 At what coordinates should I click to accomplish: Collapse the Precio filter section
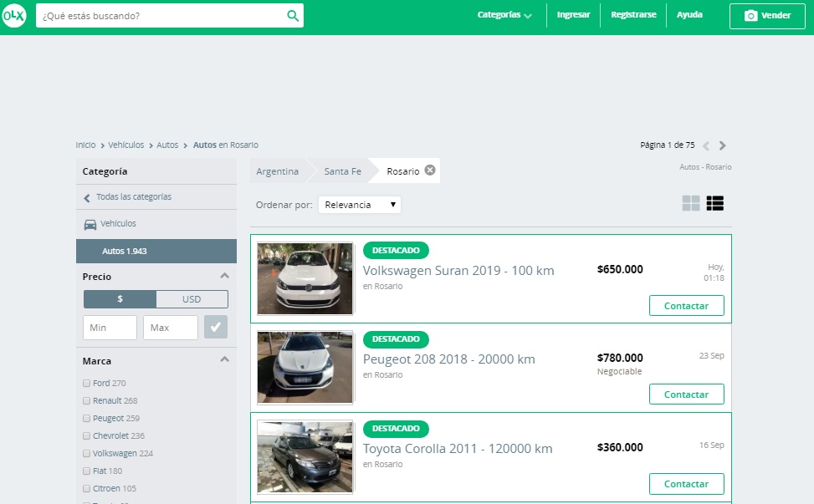[225, 276]
